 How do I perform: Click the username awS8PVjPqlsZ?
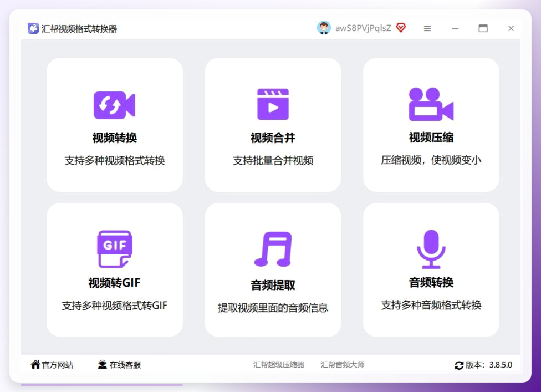[363, 28]
